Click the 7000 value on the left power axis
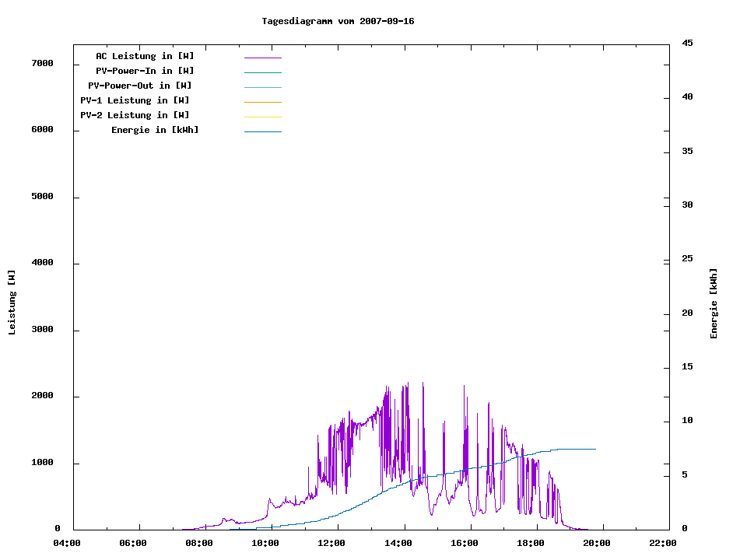 42,63
